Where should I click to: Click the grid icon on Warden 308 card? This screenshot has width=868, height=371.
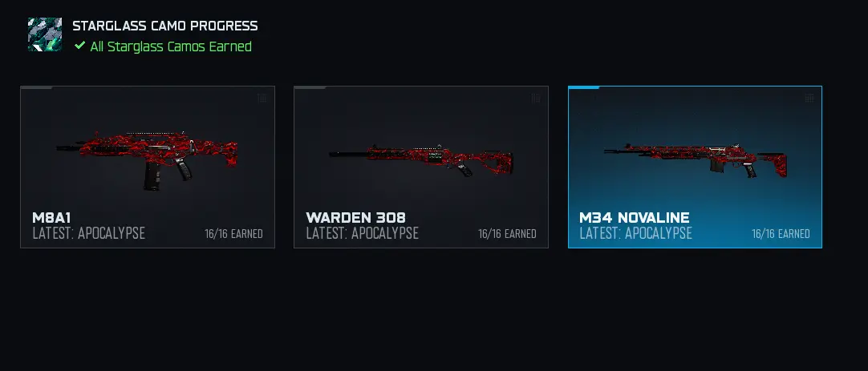coord(535,98)
